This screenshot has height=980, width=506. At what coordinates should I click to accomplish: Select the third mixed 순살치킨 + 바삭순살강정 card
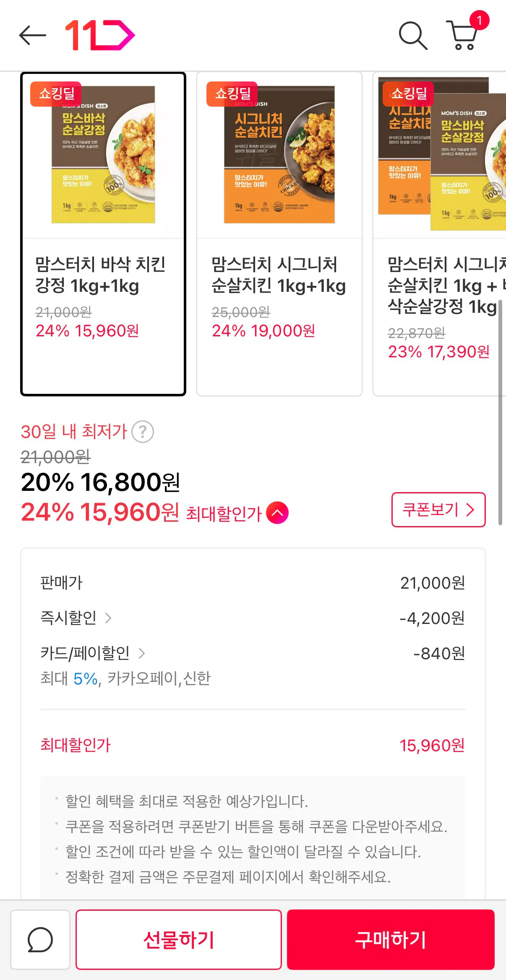(439, 234)
